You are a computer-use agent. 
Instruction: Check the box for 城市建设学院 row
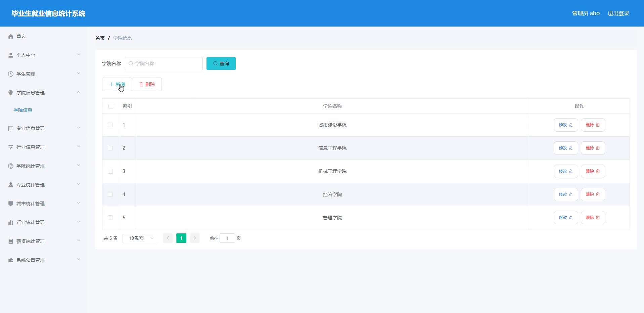point(110,125)
